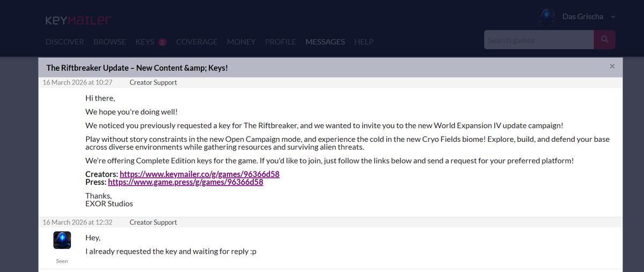Open the Das Grischa profile avatar
Image resolution: width=644 pixels, height=272 pixels.
point(546,17)
